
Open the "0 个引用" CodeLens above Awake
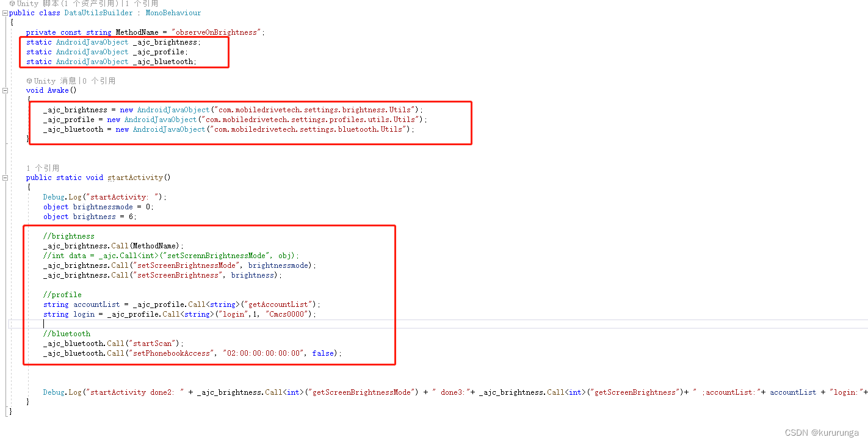pyautogui.click(x=98, y=81)
